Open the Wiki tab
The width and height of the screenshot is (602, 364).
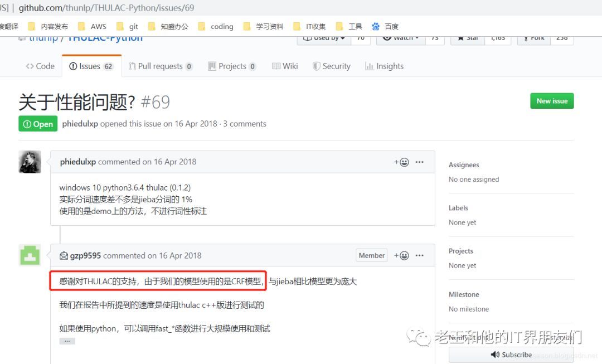(x=285, y=66)
